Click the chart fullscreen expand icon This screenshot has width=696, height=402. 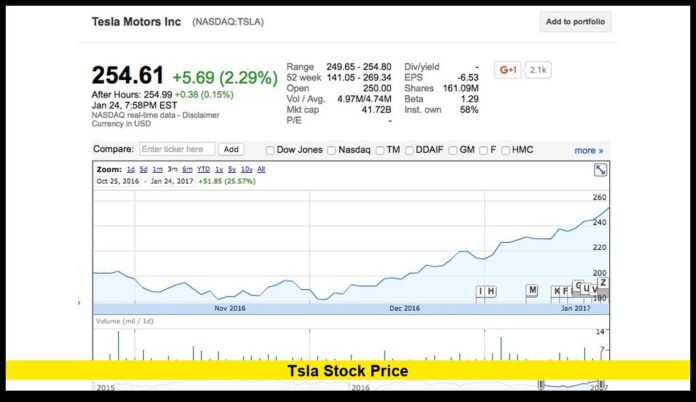(x=600, y=171)
